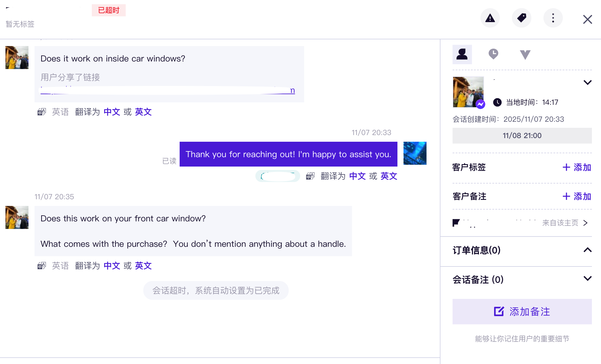Image resolution: width=601 pixels, height=364 pixels.
Task: Expand the 会话备注 (0) section
Action: (588, 278)
